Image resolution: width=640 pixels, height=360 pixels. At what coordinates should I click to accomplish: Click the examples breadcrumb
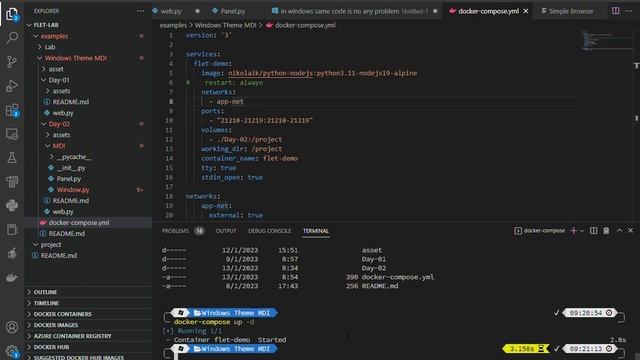173,25
